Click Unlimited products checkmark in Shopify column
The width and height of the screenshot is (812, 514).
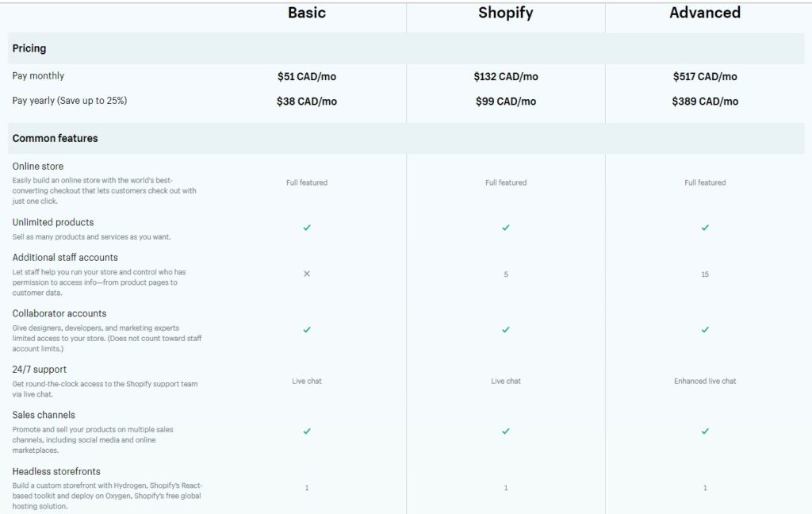point(505,228)
